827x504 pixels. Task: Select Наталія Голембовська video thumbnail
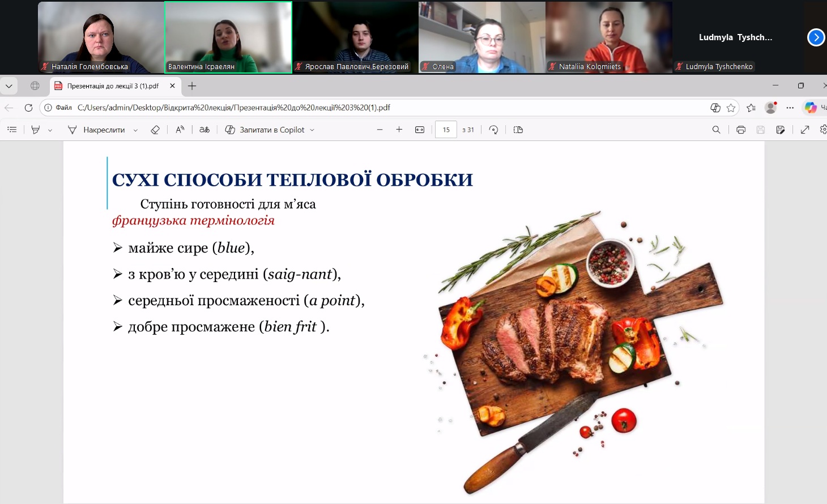(101, 37)
